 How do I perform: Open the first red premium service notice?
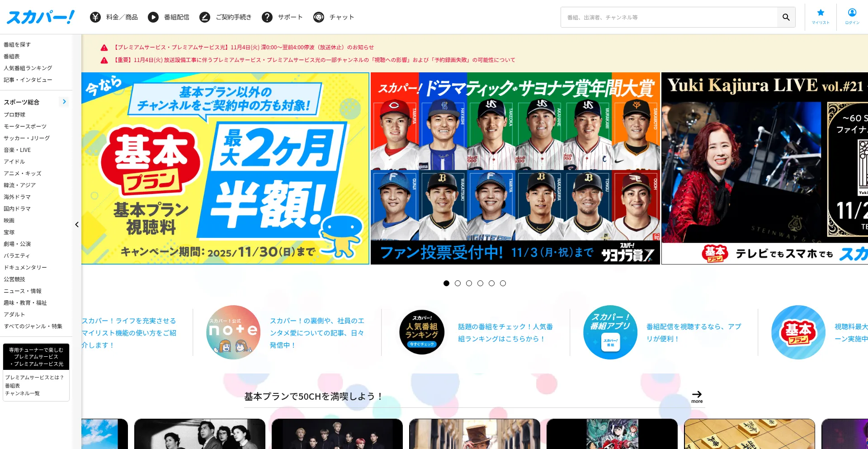coord(244,47)
